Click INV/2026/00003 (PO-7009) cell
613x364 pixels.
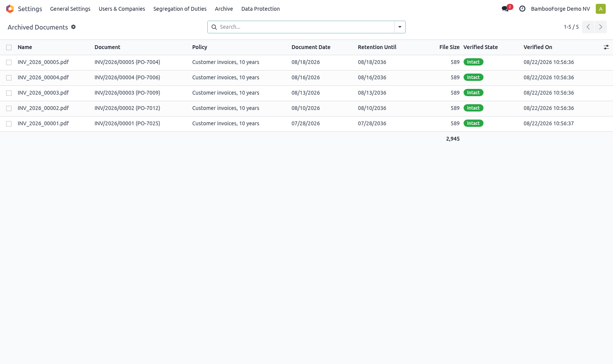[127, 93]
